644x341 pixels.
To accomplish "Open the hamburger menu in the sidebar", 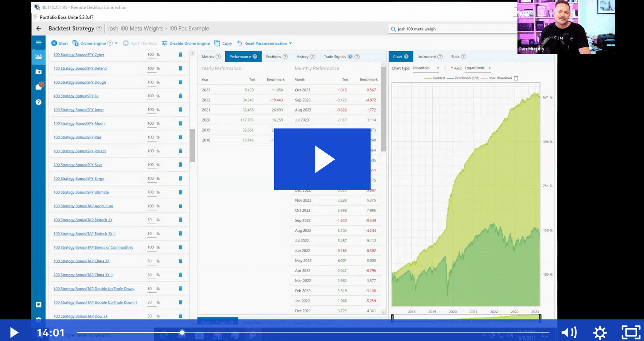I will point(39,42).
